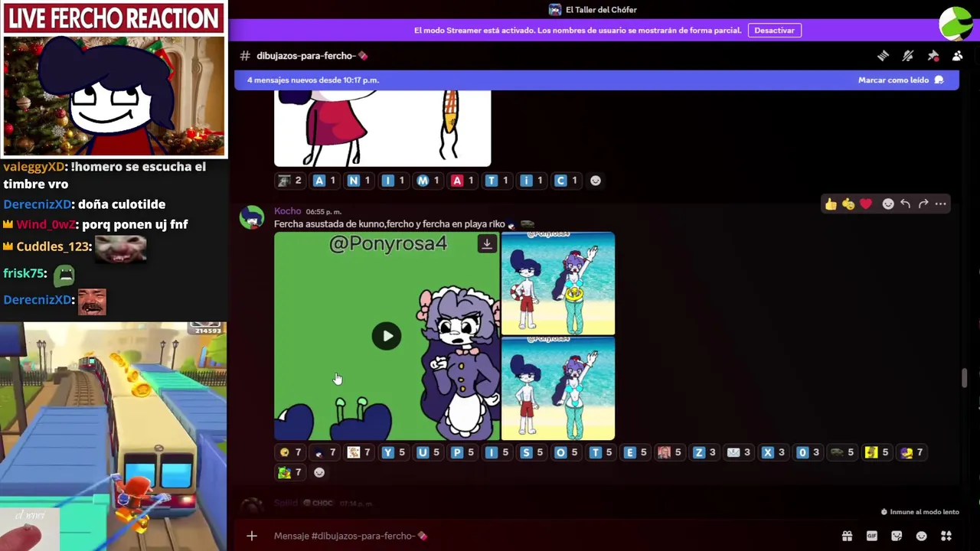Click El Taller del Chófer server title
980x551 pixels.
(x=601, y=10)
